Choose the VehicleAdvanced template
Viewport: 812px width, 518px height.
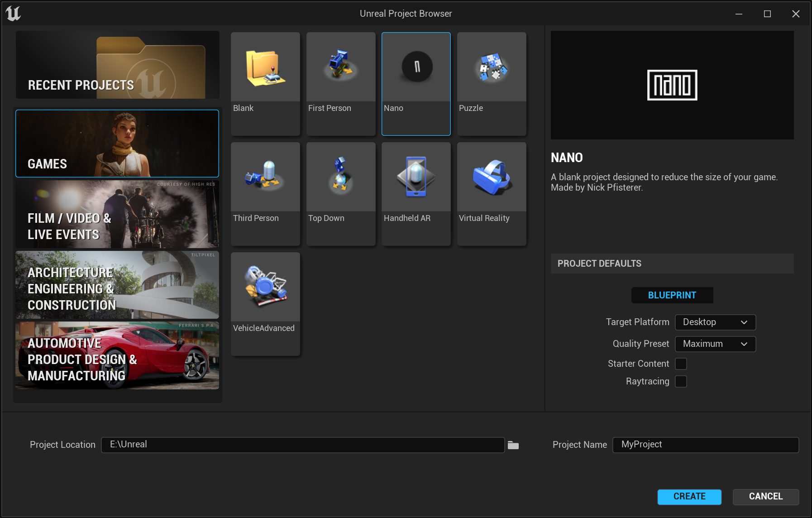pyautogui.click(x=265, y=304)
